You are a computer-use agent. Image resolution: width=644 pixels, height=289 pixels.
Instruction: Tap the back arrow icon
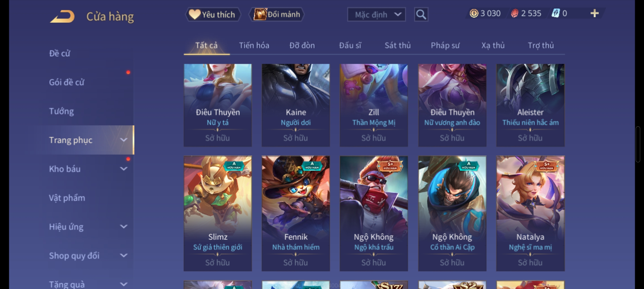tap(62, 16)
